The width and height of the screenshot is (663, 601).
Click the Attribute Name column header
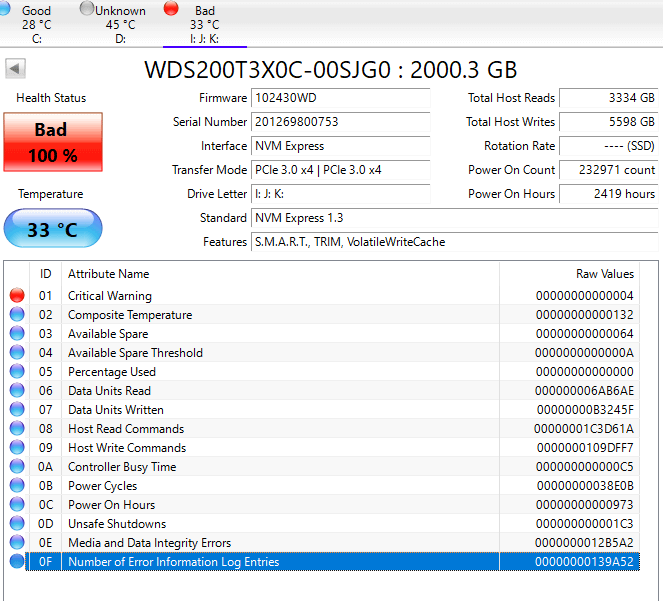point(108,274)
